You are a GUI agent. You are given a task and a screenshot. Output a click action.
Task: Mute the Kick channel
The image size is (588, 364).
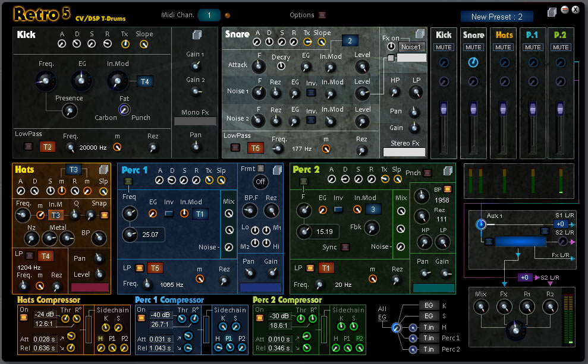pyautogui.click(x=444, y=47)
